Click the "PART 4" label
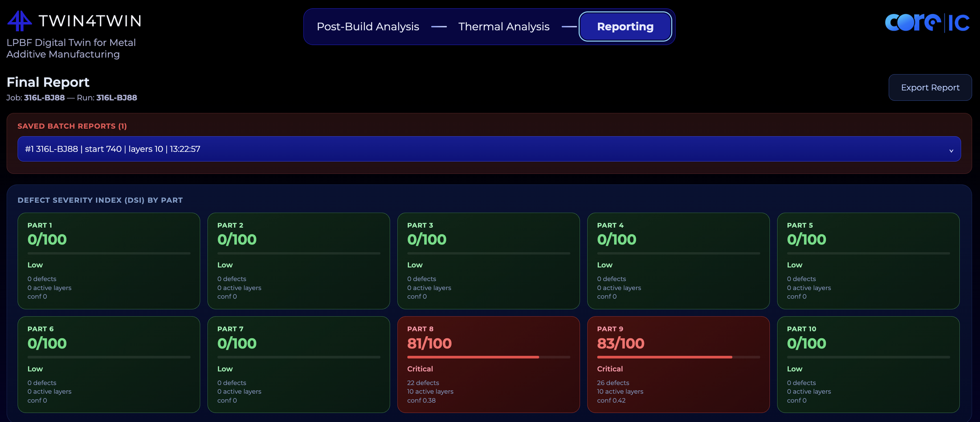The image size is (980, 422). 610,226
